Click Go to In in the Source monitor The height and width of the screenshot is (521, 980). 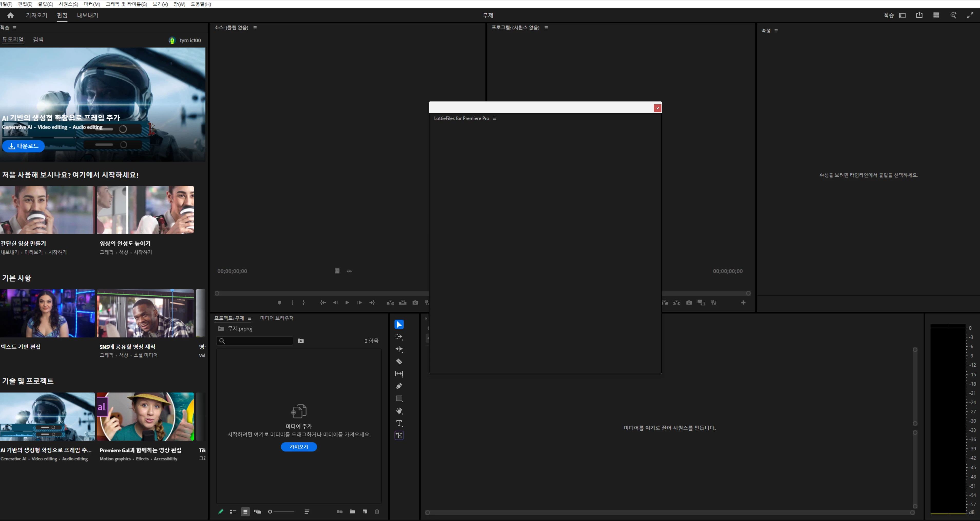[323, 303]
